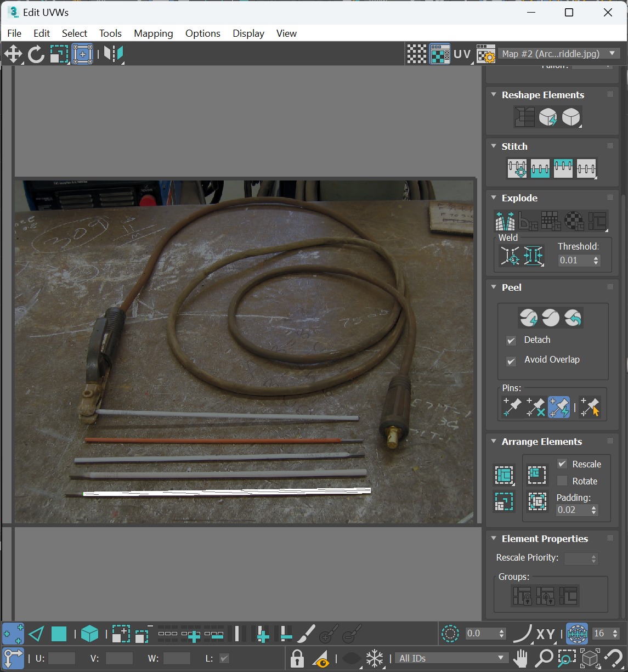Viewport: 628px width, 672px height.
Task: Click Flatten Custom icon in Explode
Action: pos(597,221)
